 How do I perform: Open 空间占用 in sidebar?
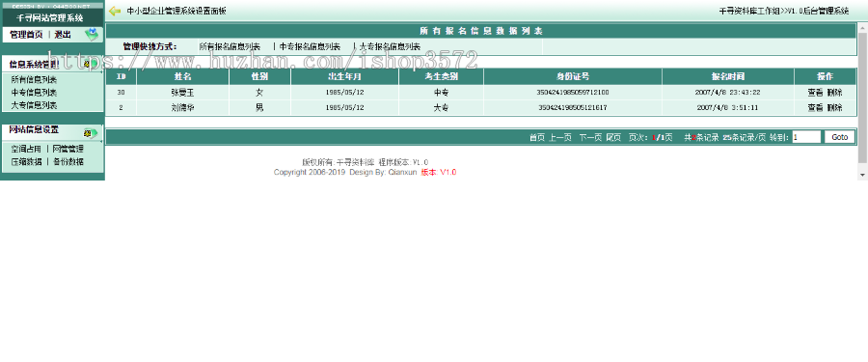tap(26, 149)
